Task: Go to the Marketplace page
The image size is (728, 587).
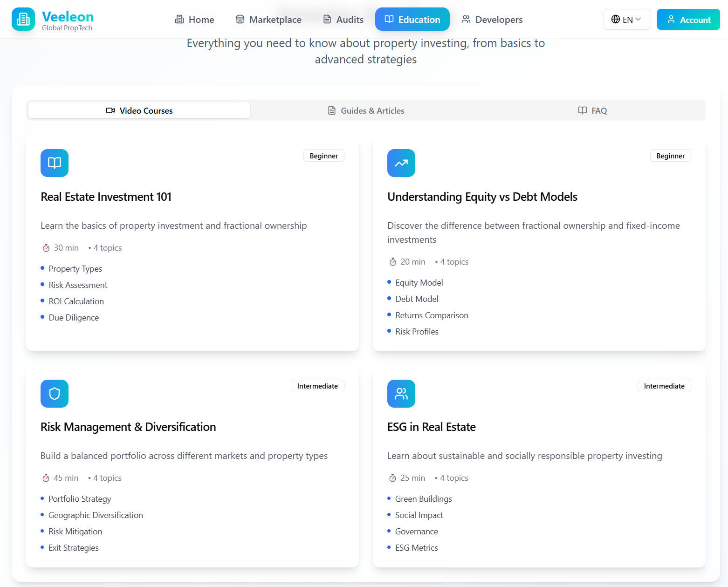Action: 268,20
